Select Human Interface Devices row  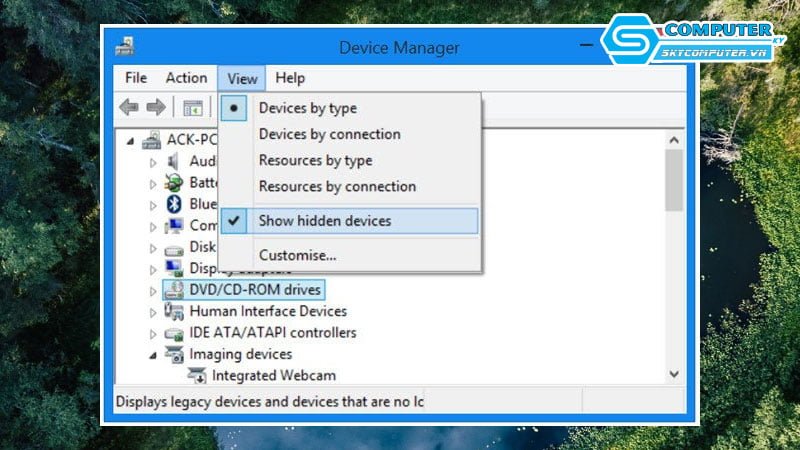[x=268, y=311]
